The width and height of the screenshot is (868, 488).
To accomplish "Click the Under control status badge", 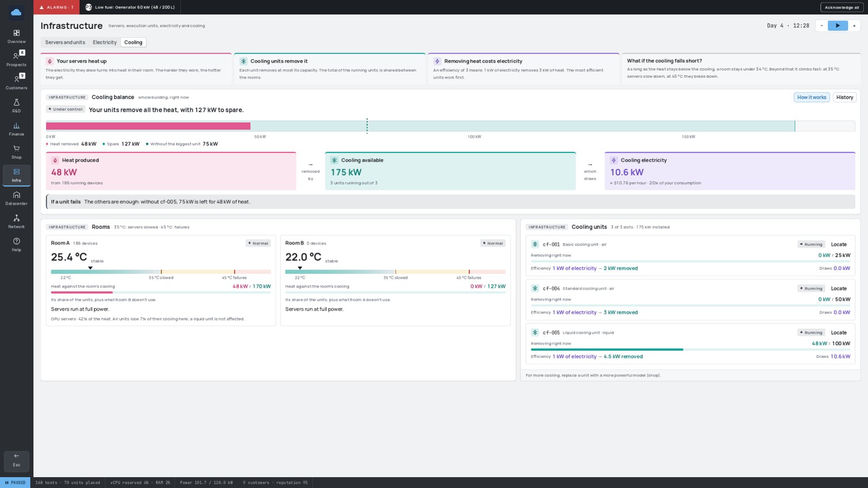I will [x=66, y=109].
